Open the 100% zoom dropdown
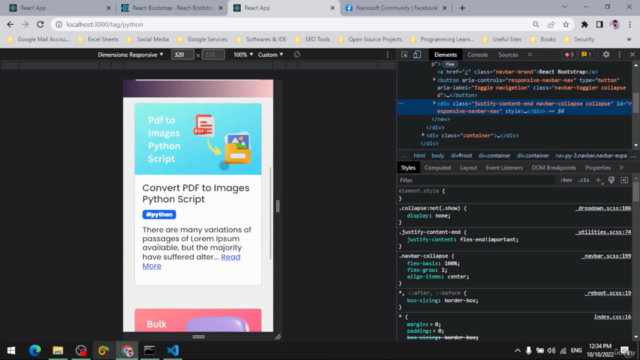The width and height of the screenshot is (640, 360). pos(243,55)
